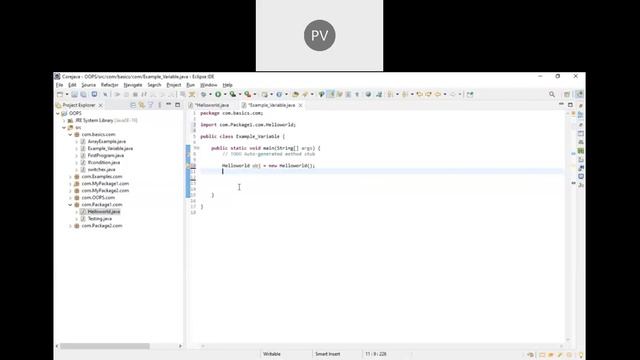The image size is (640, 360).
Task: Click Collapse All in Project Explorer
Action: [133, 105]
